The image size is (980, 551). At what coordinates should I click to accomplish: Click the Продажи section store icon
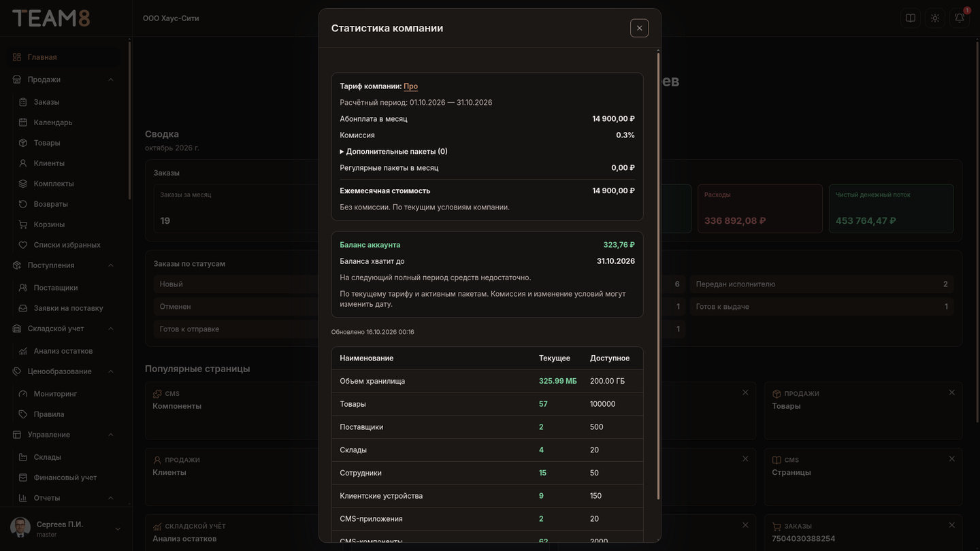coord(17,80)
